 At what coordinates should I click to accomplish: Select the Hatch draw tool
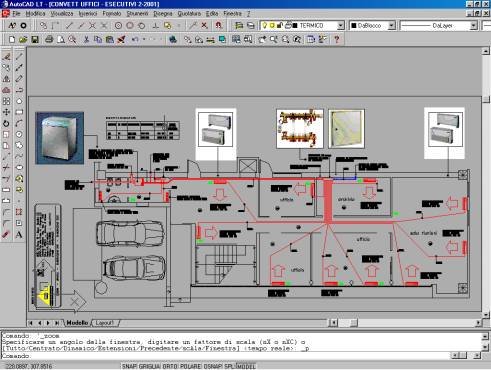(19, 212)
